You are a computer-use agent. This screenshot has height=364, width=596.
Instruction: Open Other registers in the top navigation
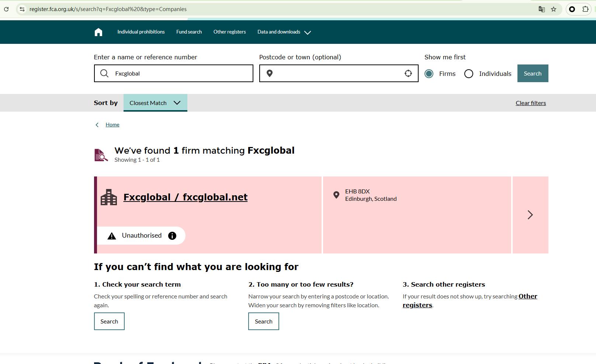[x=229, y=32]
